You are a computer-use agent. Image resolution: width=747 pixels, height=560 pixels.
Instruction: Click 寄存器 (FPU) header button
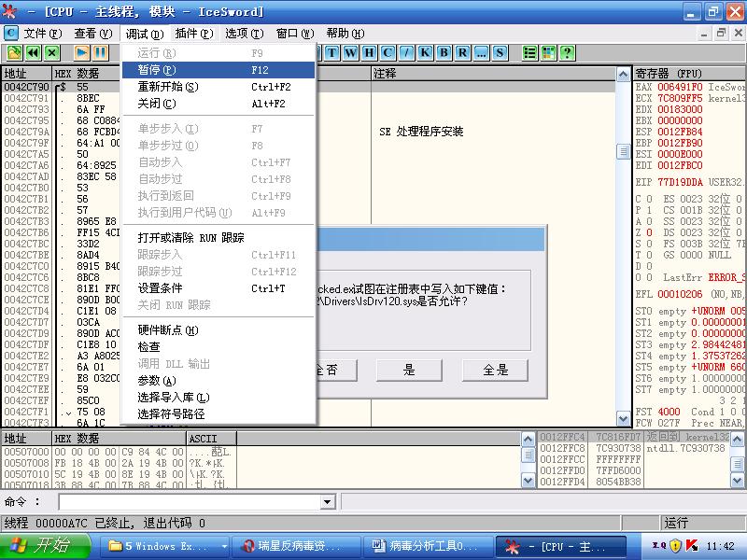tap(689, 74)
